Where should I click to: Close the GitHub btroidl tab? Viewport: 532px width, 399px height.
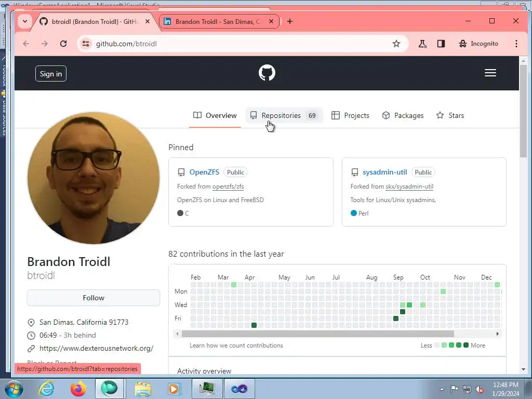click(x=147, y=21)
